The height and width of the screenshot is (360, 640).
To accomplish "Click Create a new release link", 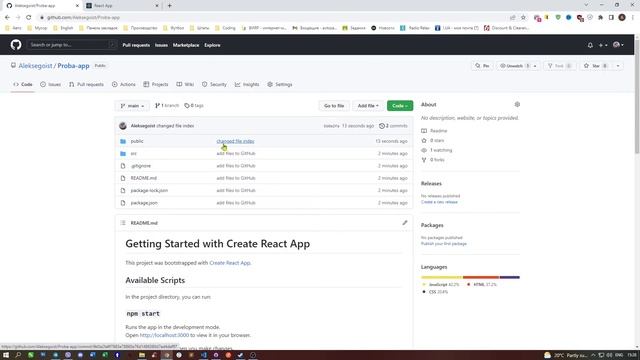I will [x=439, y=202].
